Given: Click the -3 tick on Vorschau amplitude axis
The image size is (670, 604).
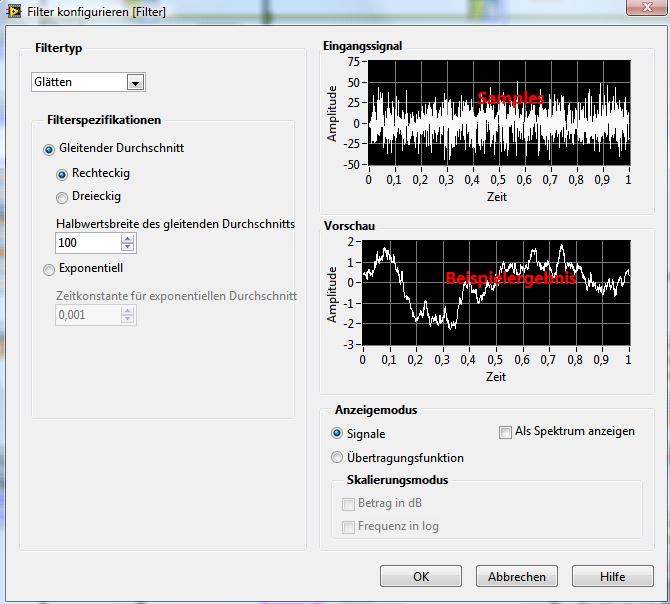Looking at the screenshot, I should pos(350,344).
